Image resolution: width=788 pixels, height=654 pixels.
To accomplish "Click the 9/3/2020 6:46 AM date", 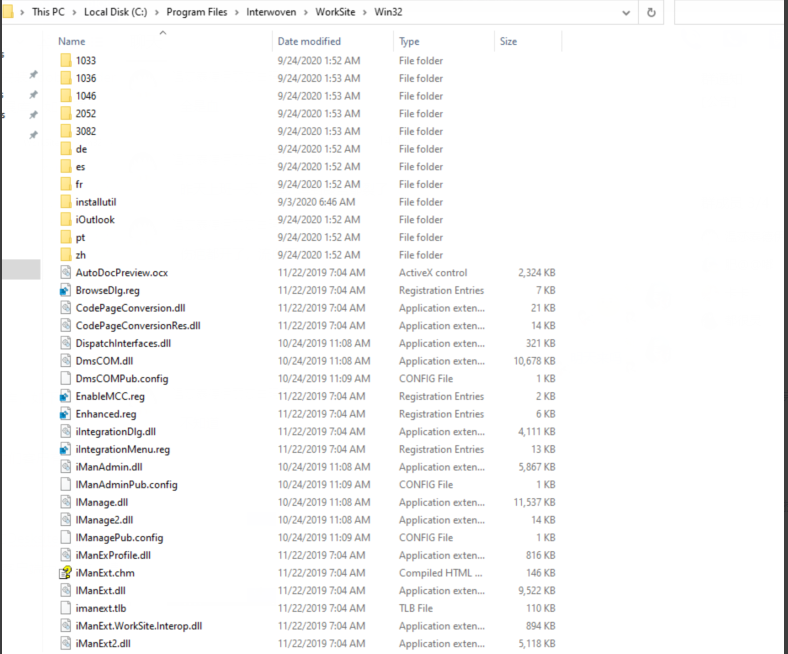I will click(316, 202).
